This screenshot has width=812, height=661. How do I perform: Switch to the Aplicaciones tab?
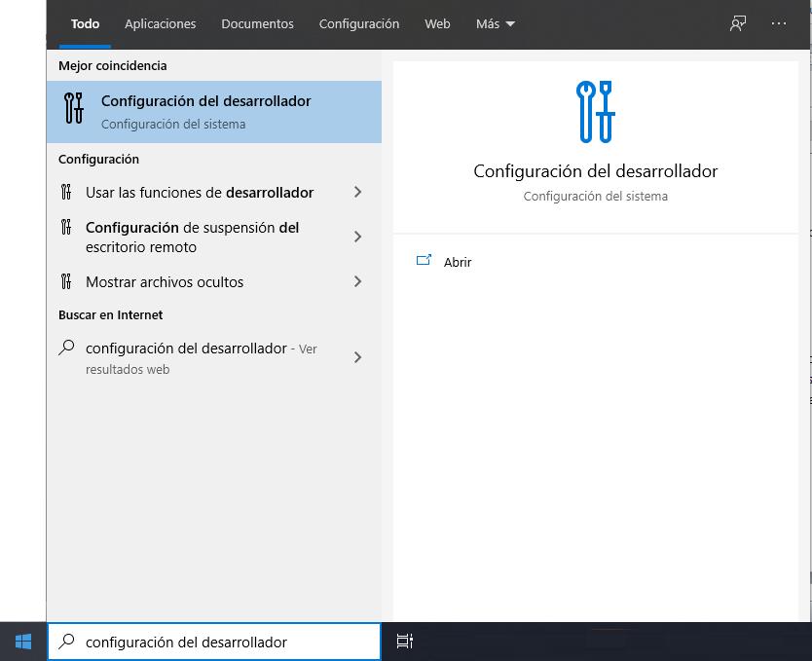(x=160, y=23)
